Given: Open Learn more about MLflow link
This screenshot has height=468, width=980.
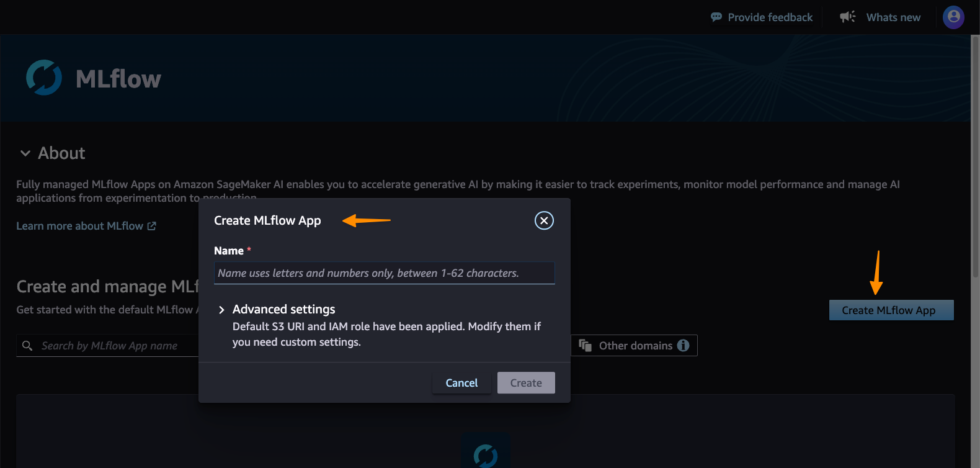Looking at the screenshot, I should pyautogui.click(x=86, y=226).
